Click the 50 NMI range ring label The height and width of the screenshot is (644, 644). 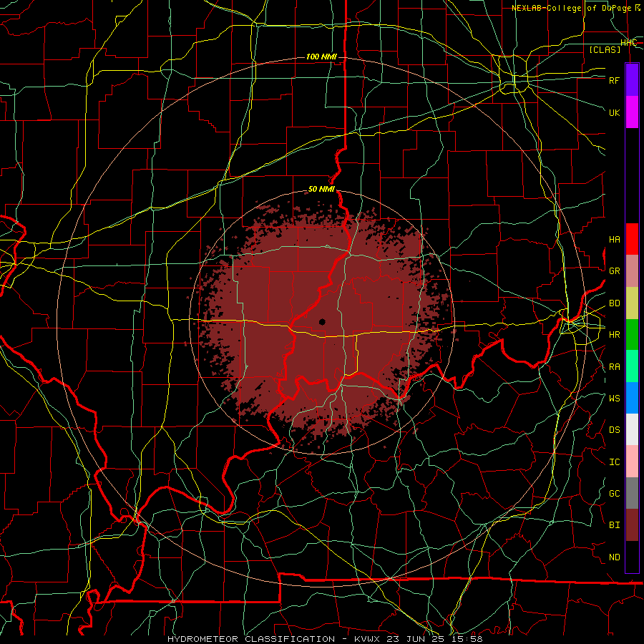pyautogui.click(x=321, y=190)
